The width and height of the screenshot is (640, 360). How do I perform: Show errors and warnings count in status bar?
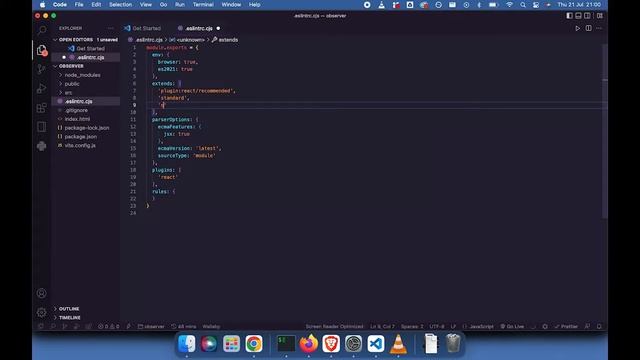coord(109,327)
